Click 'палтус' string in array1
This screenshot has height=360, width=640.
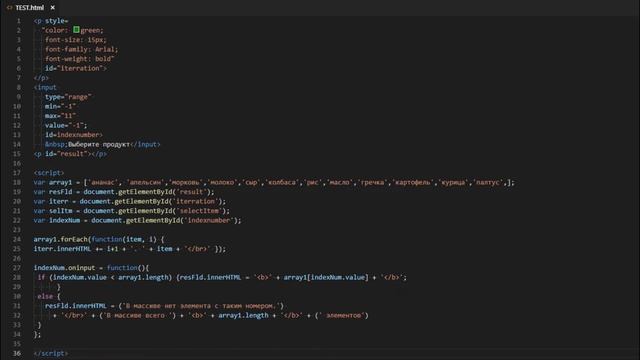(x=488, y=182)
